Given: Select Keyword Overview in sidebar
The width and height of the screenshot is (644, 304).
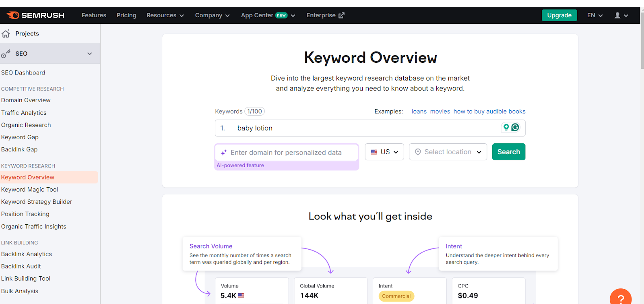Looking at the screenshot, I should tap(28, 177).
